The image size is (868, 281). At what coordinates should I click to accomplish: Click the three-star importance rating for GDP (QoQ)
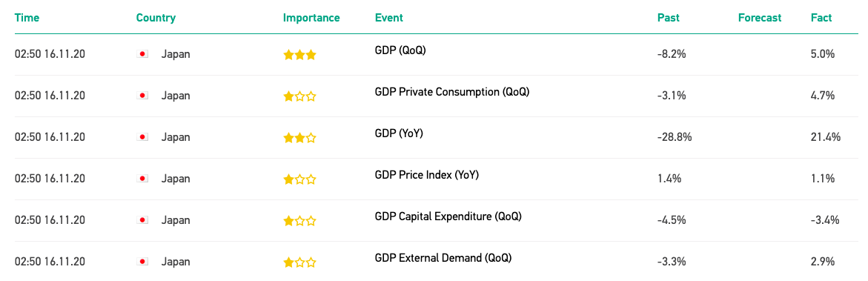(x=299, y=55)
